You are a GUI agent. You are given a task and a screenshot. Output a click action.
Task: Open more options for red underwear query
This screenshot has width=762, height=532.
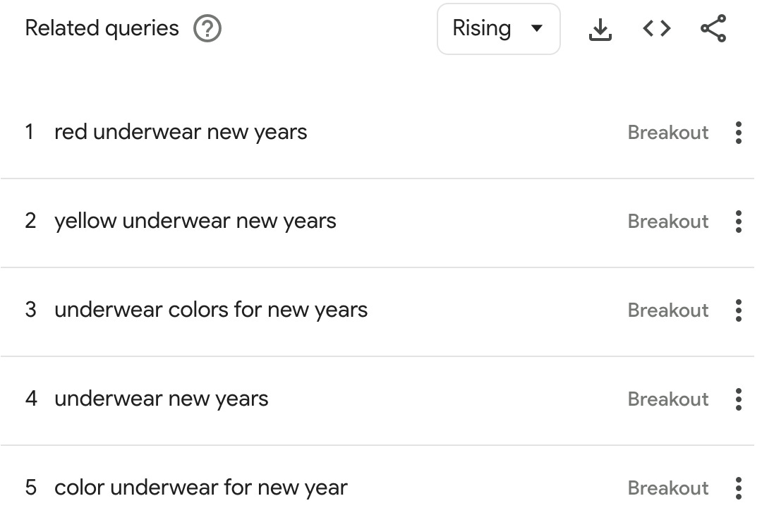pyautogui.click(x=739, y=133)
